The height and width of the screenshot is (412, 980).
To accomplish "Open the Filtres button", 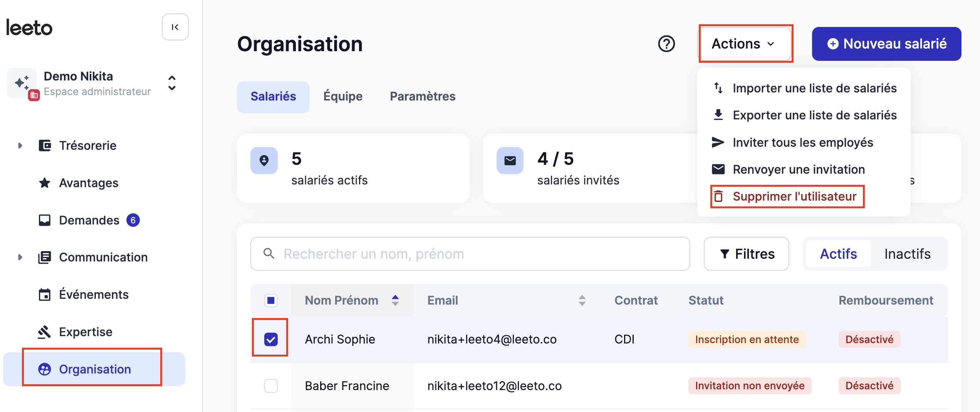I will tap(747, 254).
